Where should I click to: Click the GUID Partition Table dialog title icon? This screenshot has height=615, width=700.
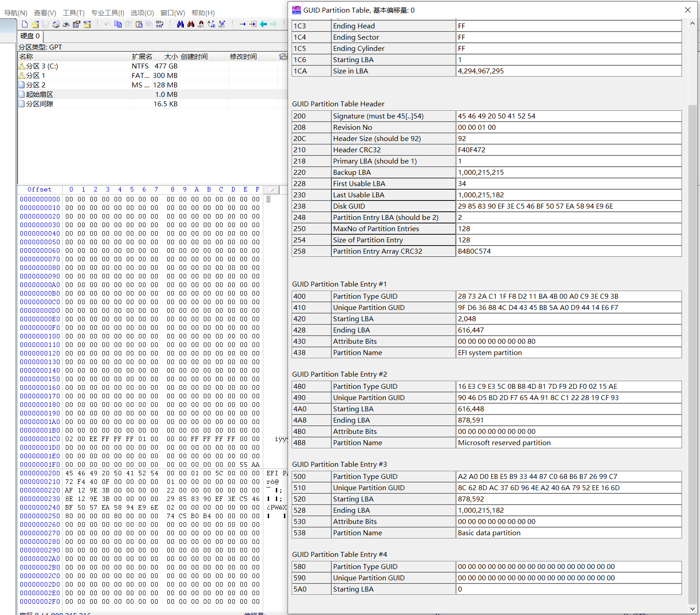coord(296,10)
